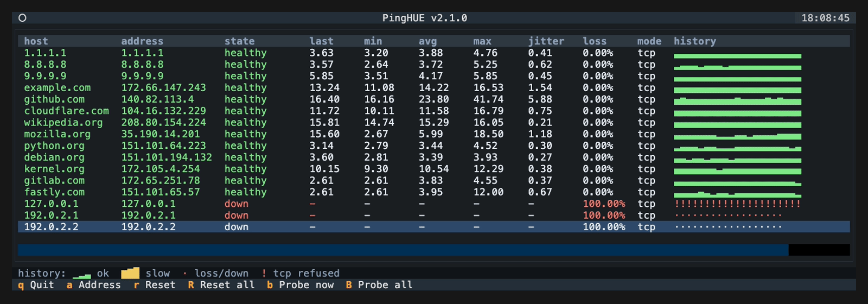This screenshot has width=868, height=304.
Task: Select the 1.1.1.1 host row
Action: tap(434, 53)
